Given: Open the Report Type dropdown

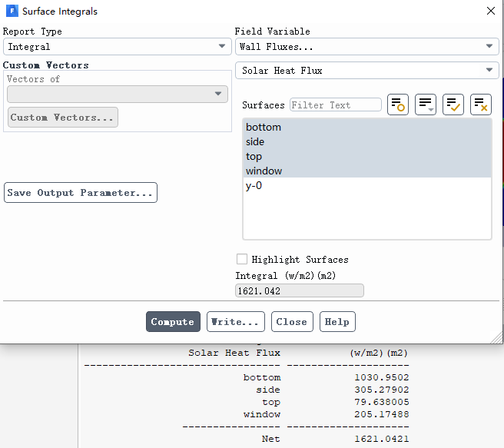Looking at the screenshot, I should click(x=116, y=47).
